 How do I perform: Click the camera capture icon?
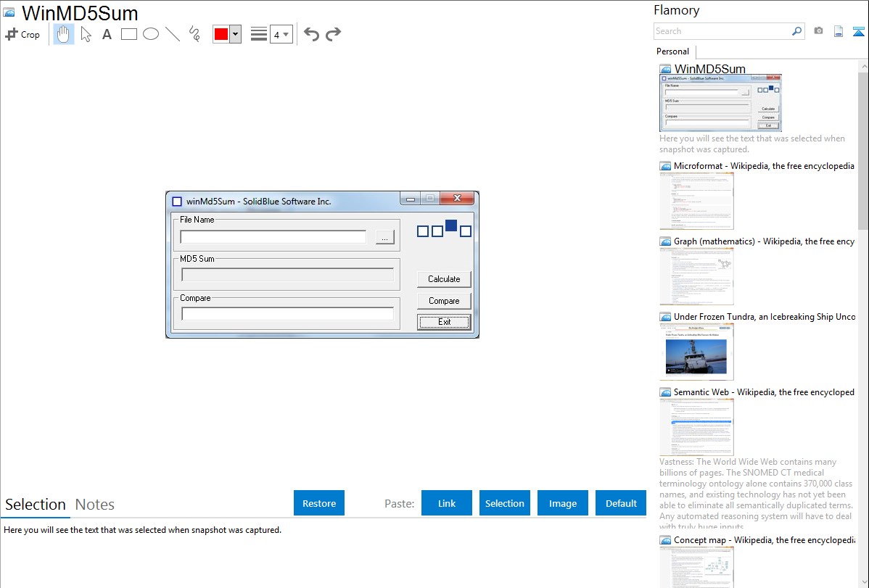(818, 31)
